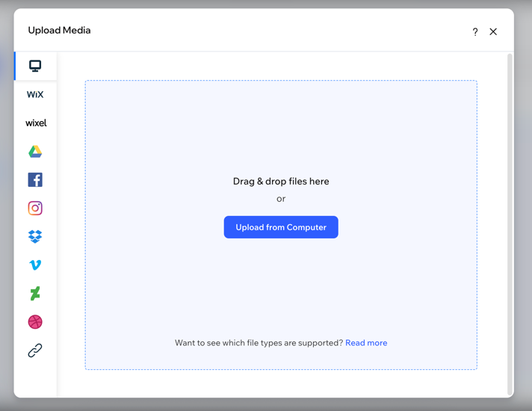
Task: Choose Dribbble as upload source
Action: (35, 322)
